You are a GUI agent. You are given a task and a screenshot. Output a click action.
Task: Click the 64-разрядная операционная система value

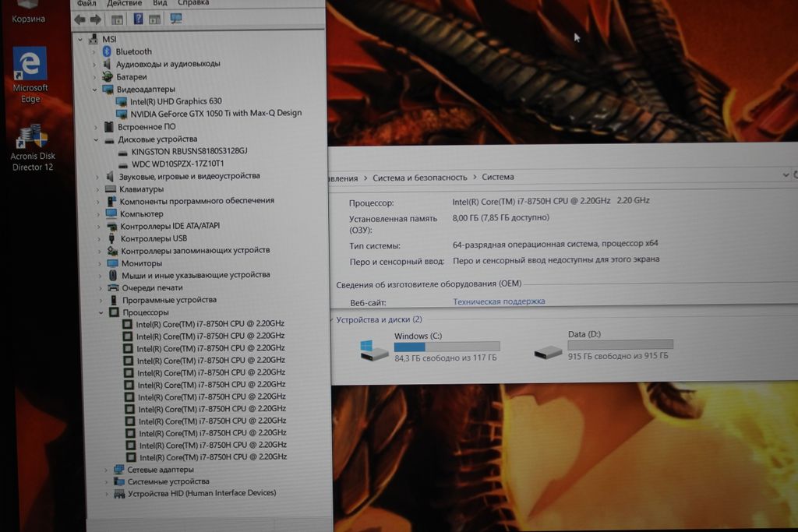(555, 244)
